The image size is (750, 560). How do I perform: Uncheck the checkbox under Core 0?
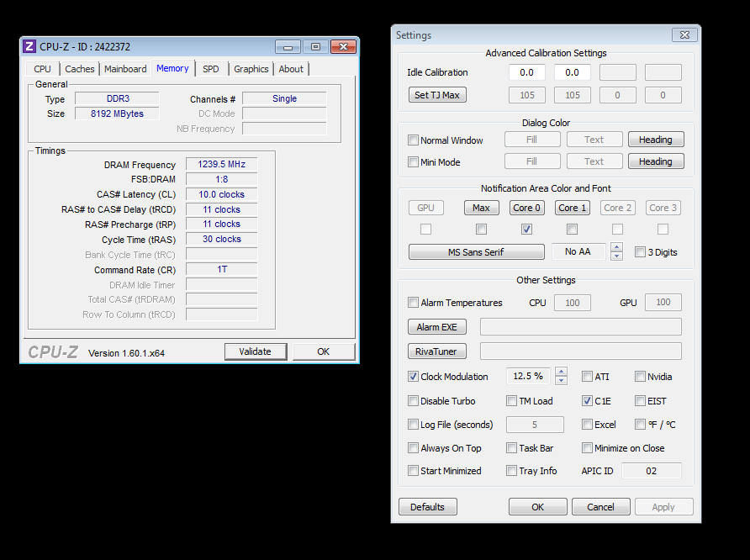tap(526, 229)
